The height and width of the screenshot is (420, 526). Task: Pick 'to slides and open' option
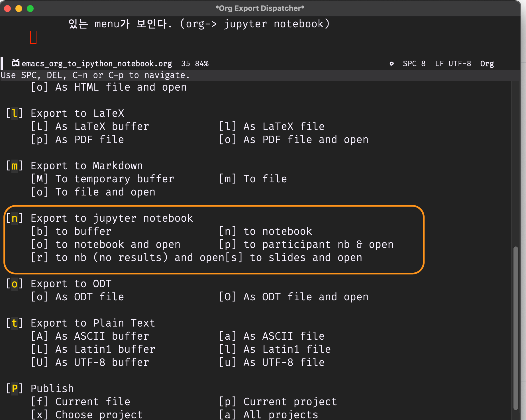(303, 258)
